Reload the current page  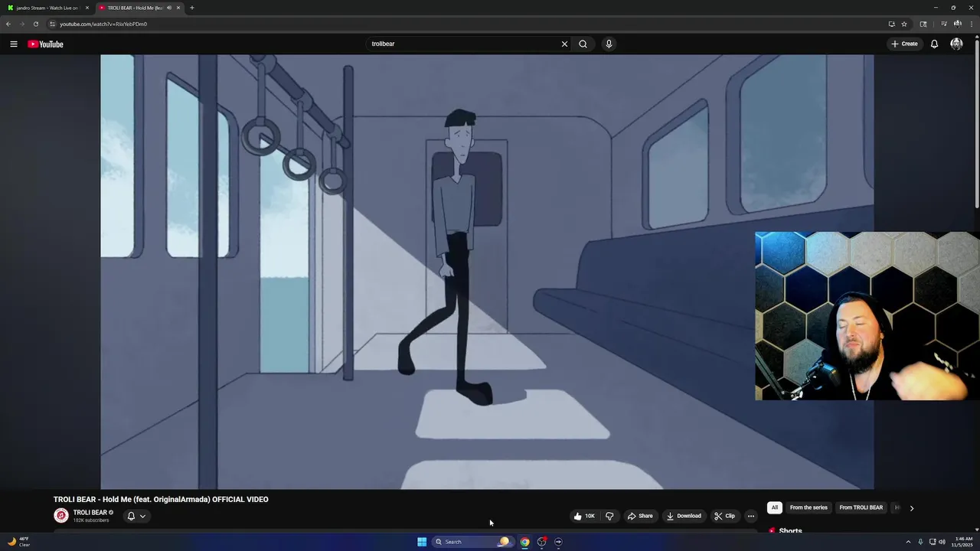35,24
